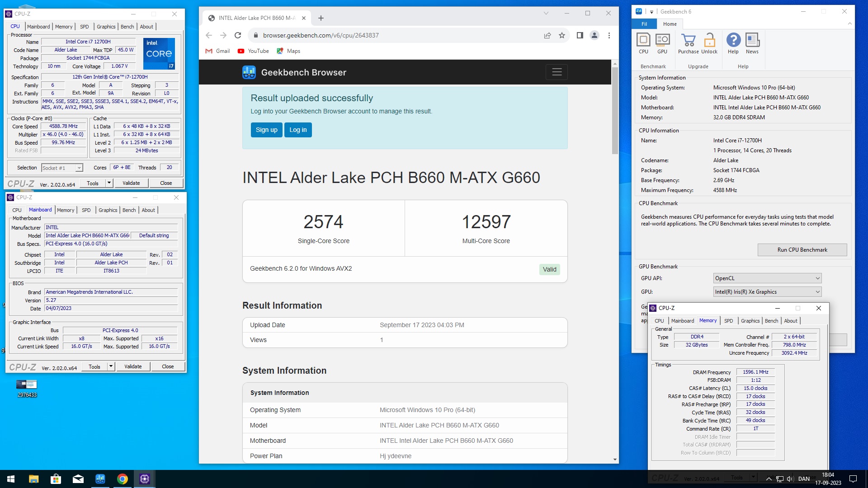868x488 pixels.
Task: Open the GPU benchmark icon in Geekbench 6
Action: (662, 43)
